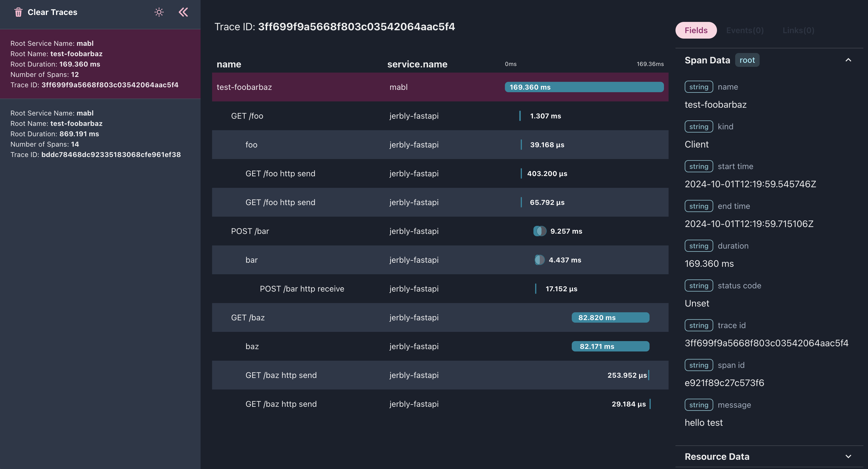Collapse the Span Data section chevron

click(848, 60)
